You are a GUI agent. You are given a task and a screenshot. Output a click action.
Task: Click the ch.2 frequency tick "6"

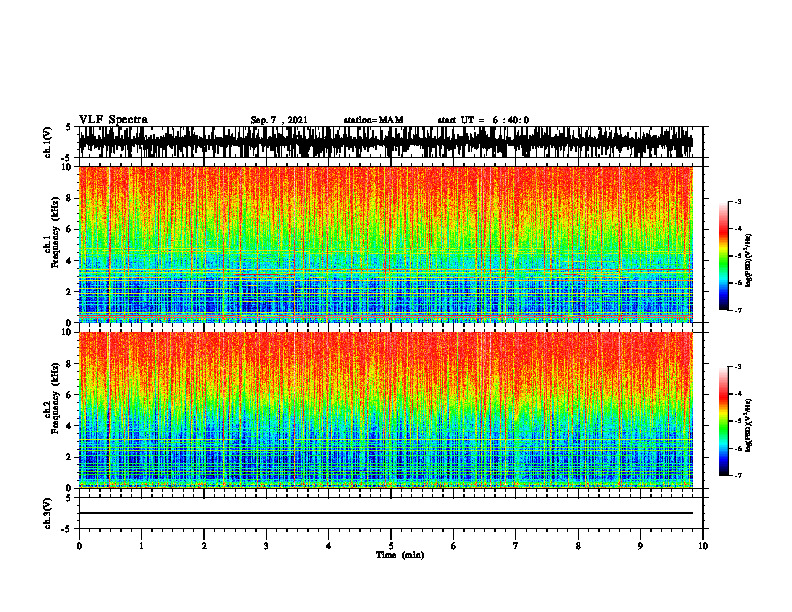coord(70,395)
